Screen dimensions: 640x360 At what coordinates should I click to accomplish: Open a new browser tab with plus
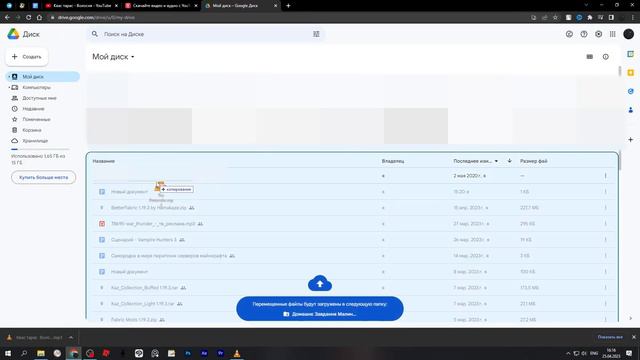288,6
